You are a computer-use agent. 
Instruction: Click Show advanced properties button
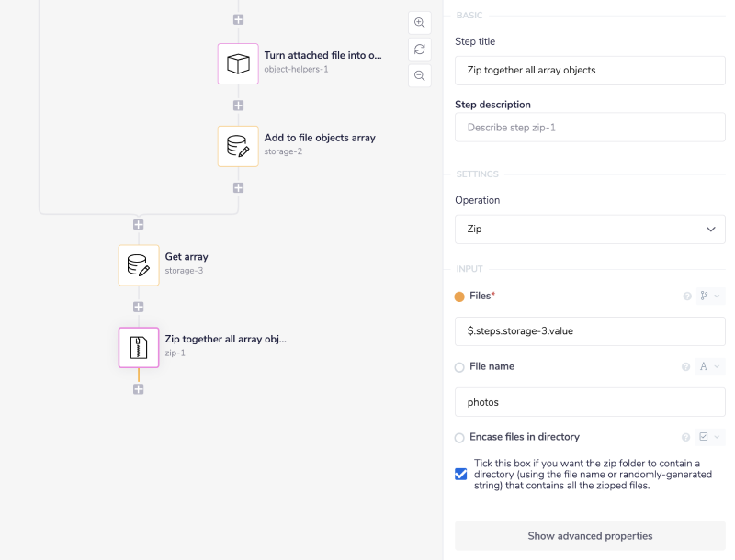[x=590, y=536]
